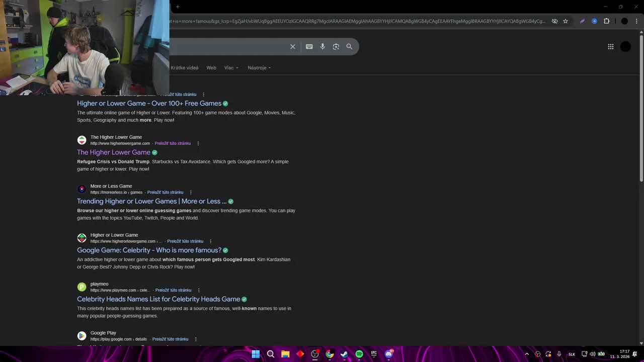Show hidden system tray icons
The width and height of the screenshot is (644, 362).
tap(527, 354)
